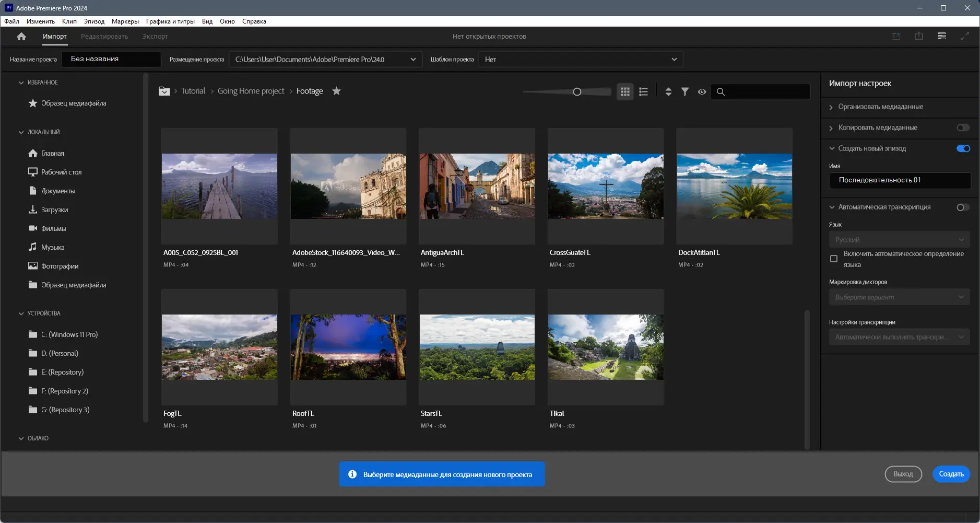Click the Home icon in header
This screenshot has height=523, width=980.
click(x=21, y=37)
